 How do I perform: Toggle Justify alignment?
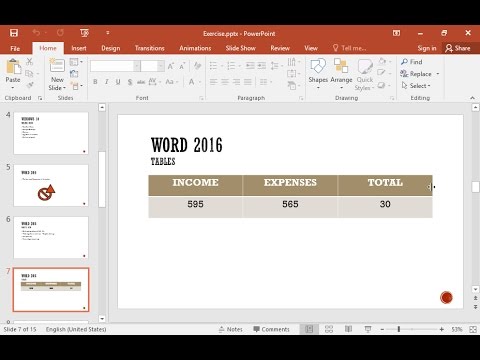pos(248,82)
